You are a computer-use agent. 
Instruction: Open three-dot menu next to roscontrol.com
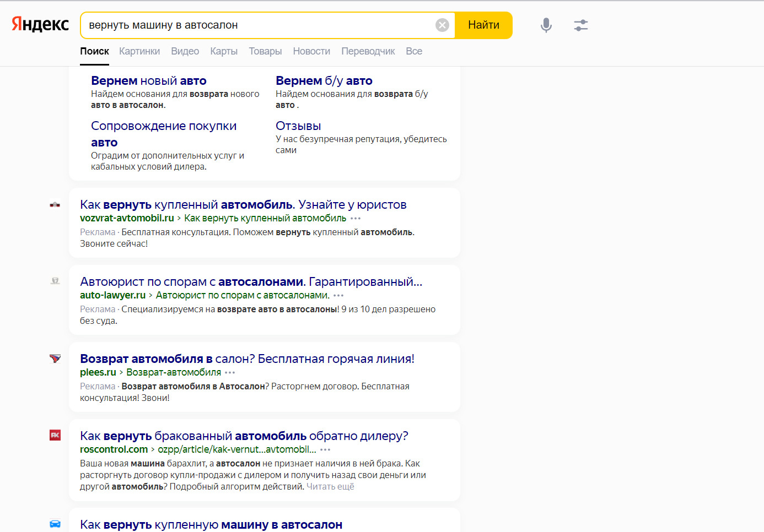coord(325,450)
